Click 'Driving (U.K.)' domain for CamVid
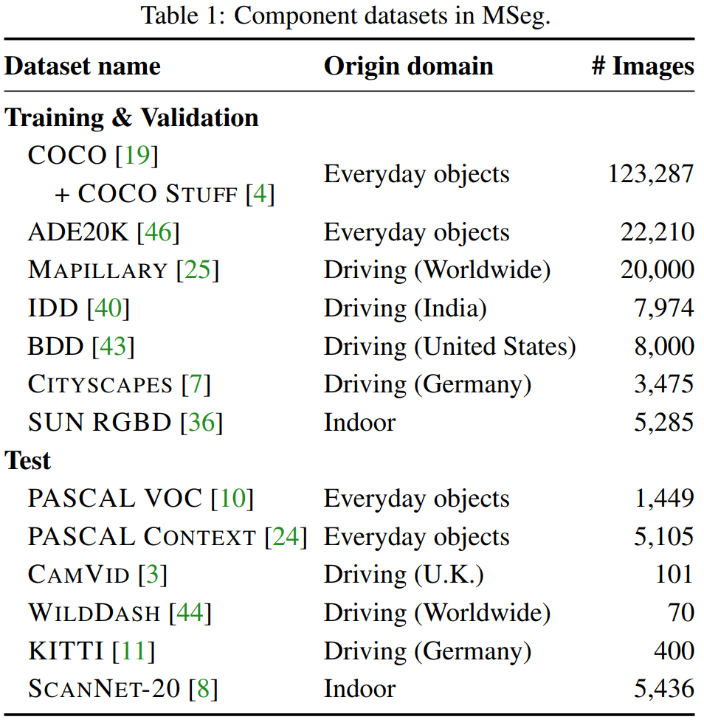The width and height of the screenshot is (704, 728). [x=404, y=575]
